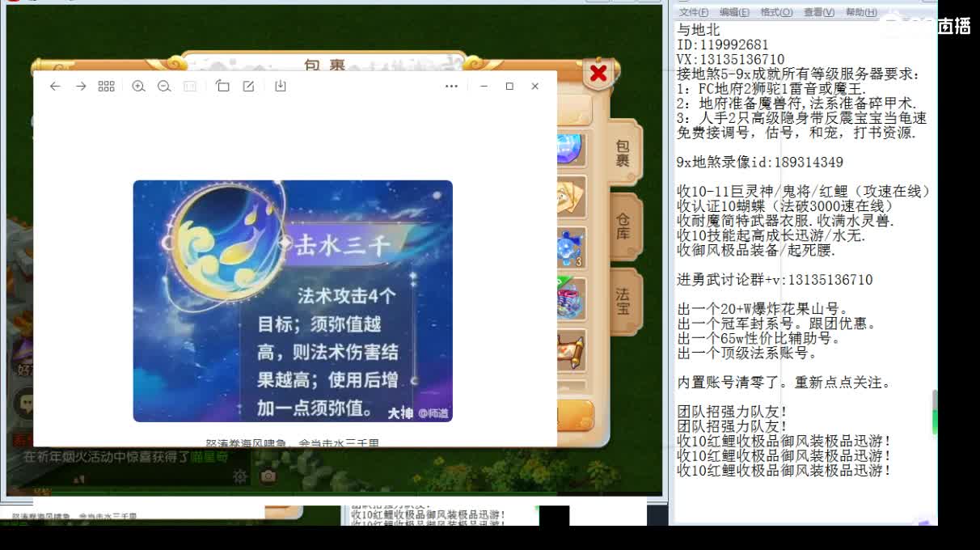
Task: Open the 查看(V) menu in Notepad
Action: point(818,12)
